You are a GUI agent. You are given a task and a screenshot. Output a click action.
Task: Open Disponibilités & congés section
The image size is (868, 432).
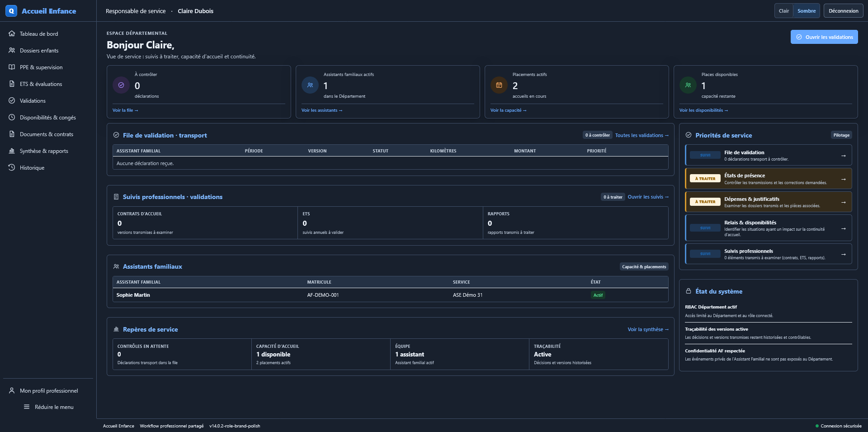48,117
